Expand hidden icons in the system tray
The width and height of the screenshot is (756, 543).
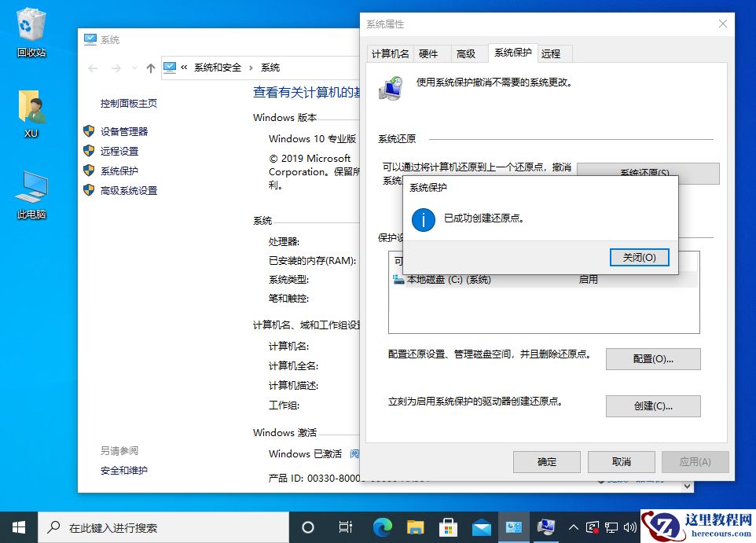point(574,527)
